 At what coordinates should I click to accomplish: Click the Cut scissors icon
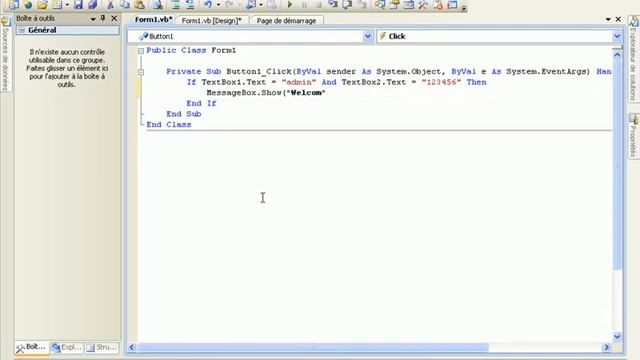coord(110,4)
